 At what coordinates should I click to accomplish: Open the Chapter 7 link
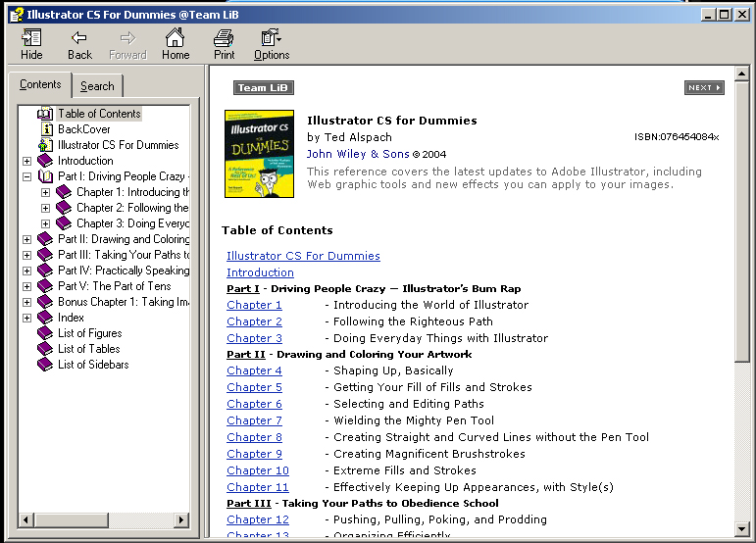[254, 420]
